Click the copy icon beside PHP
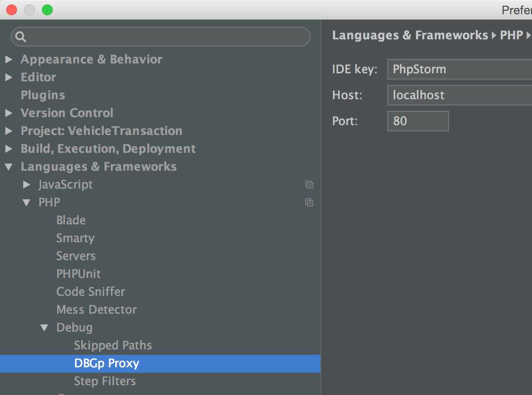The height and width of the screenshot is (395, 532). [309, 202]
